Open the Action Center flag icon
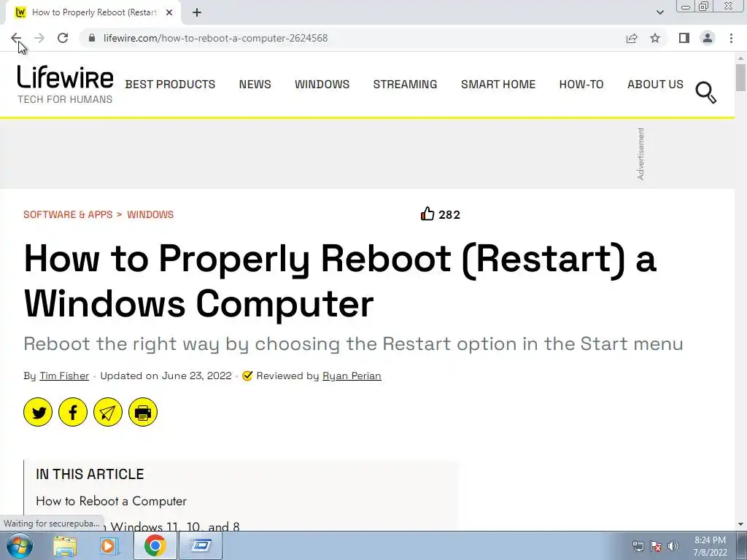This screenshot has width=747, height=560. (656, 546)
